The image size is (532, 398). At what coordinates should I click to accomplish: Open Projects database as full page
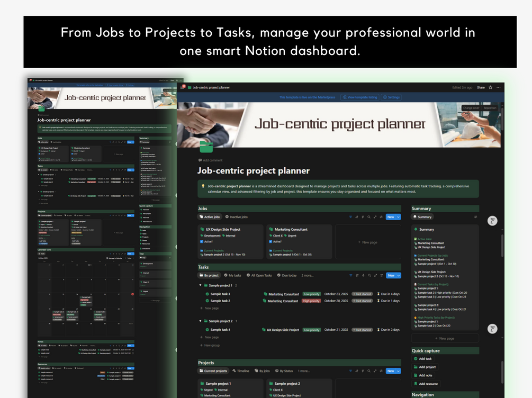tap(375, 371)
